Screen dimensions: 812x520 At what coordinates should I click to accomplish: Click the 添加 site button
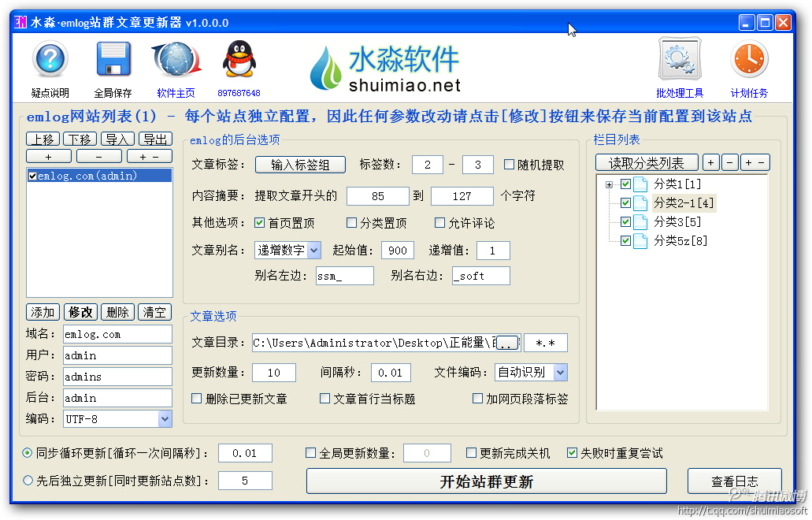click(x=43, y=312)
